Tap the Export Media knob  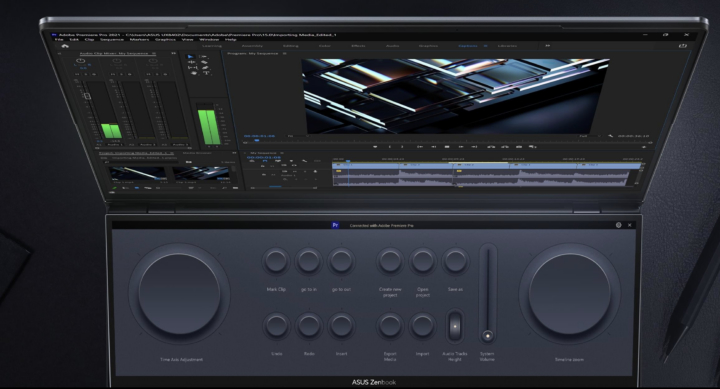(390, 326)
